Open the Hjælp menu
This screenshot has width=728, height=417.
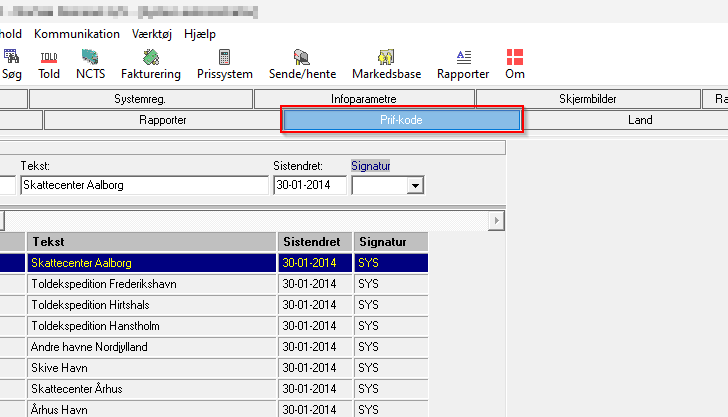(x=200, y=33)
